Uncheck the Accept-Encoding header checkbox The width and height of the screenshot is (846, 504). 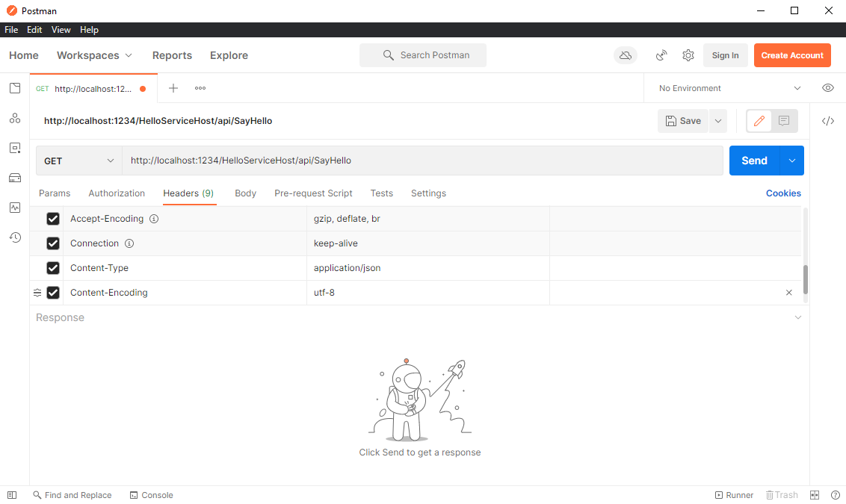[53, 218]
